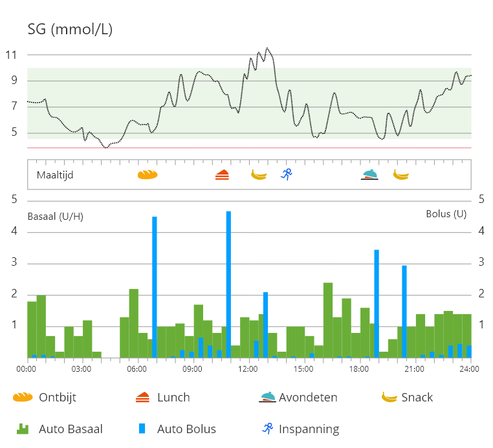Click the lunch sandwich icon in Maaltijd row
The height and width of the screenshot is (448, 493).
(x=222, y=175)
